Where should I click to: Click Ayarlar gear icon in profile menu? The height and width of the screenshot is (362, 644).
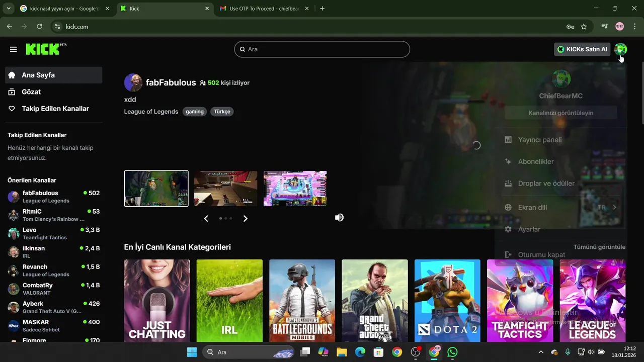click(x=508, y=229)
